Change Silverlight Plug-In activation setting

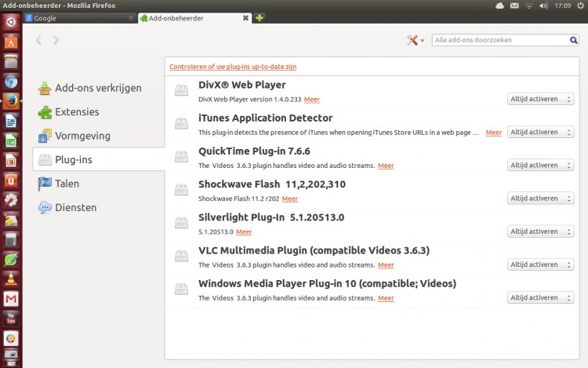point(541,231)
